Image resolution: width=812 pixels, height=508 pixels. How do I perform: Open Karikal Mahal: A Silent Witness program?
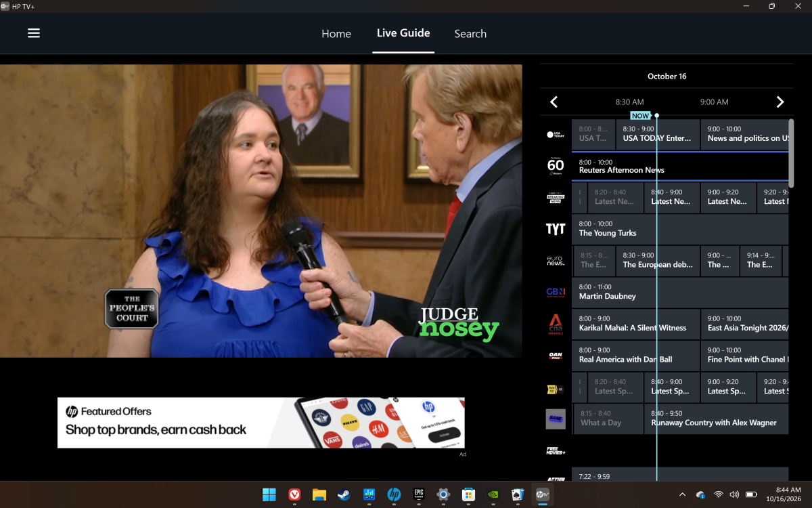(x=636, y=324)
